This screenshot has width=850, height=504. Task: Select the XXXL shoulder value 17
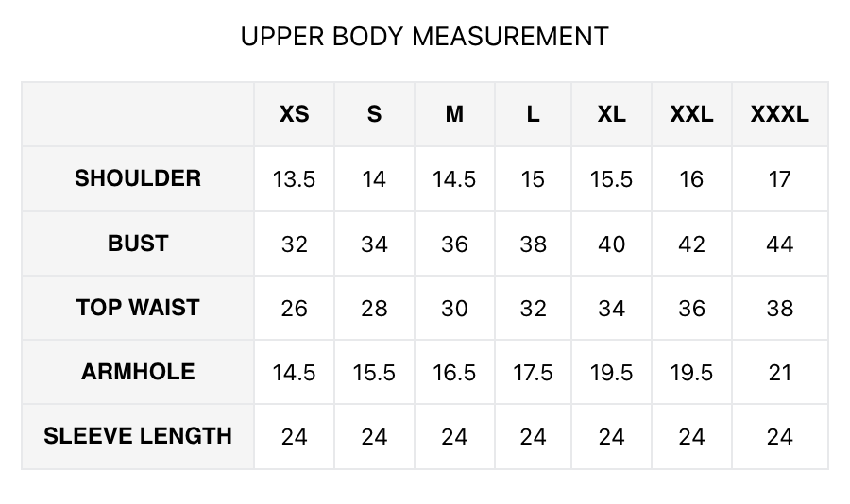779,179
